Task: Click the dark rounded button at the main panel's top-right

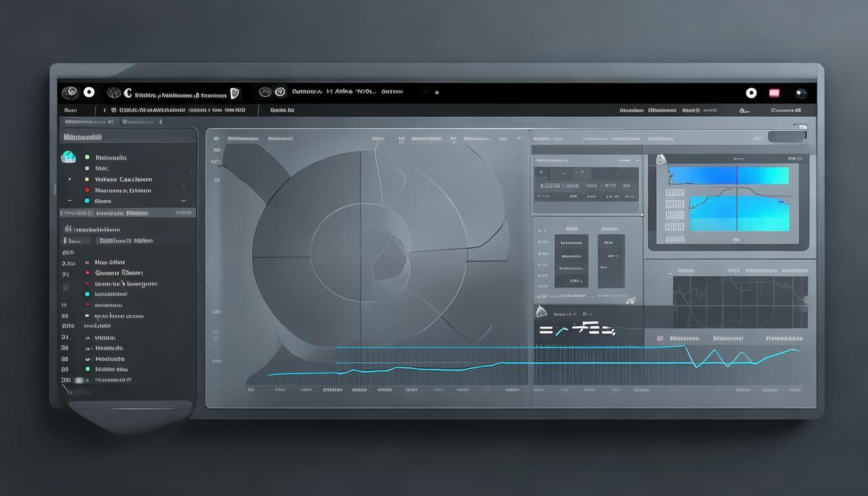Action: (787, 136)
